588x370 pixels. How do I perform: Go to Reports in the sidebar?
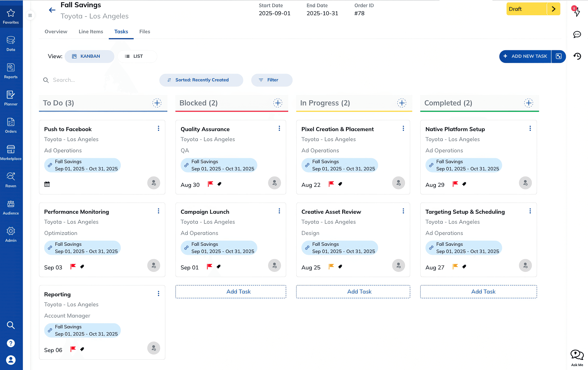point(11,71)
